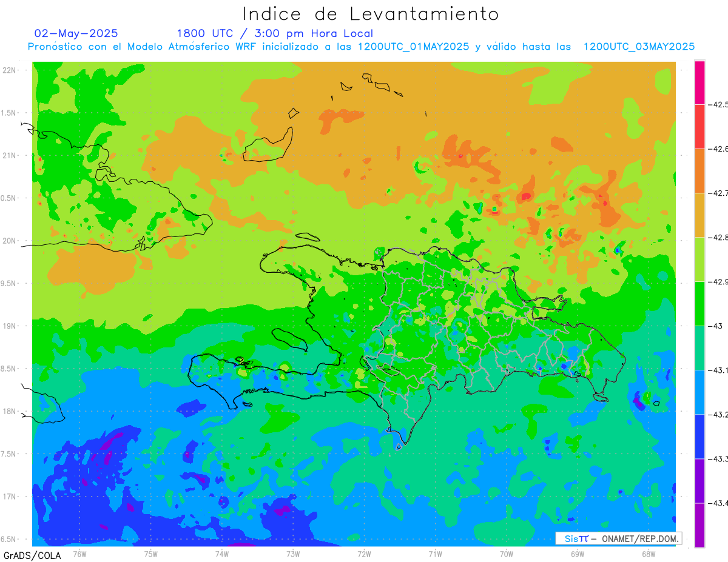The height and width of the screenshot is (562, 728).
Task: Click the 'GrADS/COLA' label
Action: click(32, 555)
